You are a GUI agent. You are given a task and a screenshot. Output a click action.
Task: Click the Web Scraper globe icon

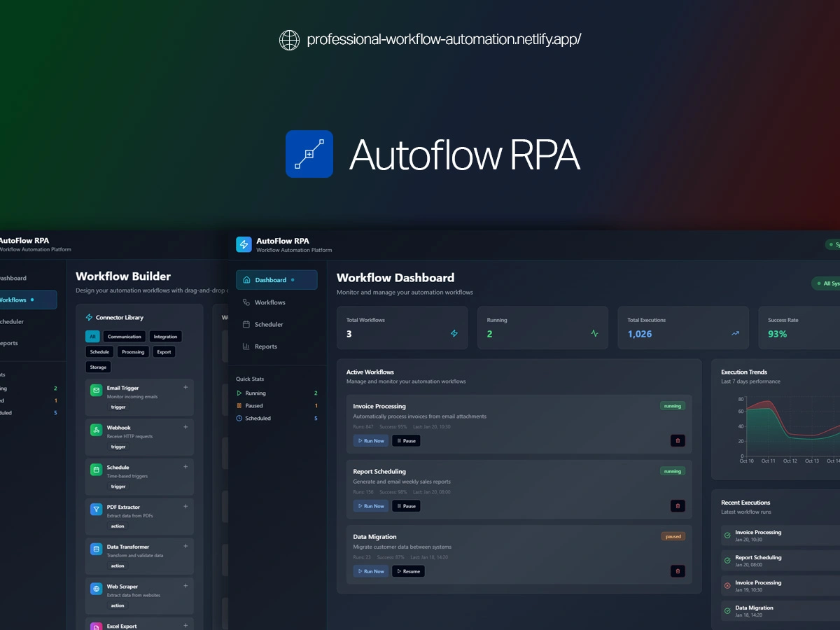point(96,589)
